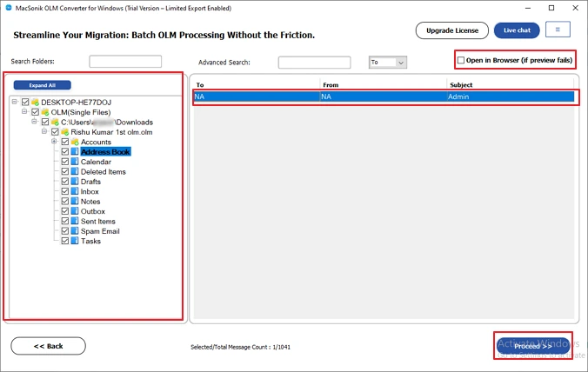
Task: Click the Deleted Items folder icon
Action: click(75, 171)
